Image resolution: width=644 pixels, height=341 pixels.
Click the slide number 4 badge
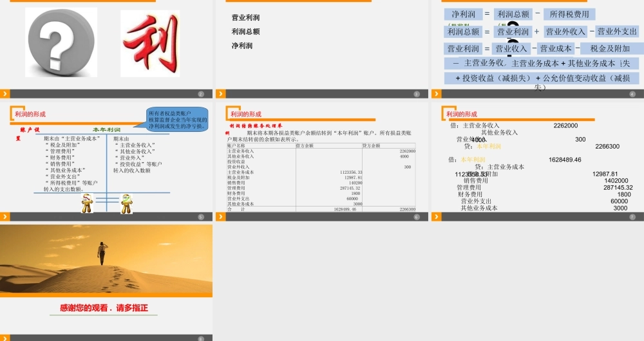click(632, 94)
